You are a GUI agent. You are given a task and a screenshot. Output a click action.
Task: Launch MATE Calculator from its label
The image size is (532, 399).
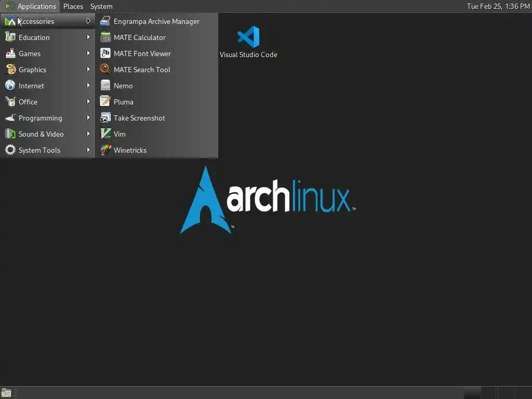point(139,37)
